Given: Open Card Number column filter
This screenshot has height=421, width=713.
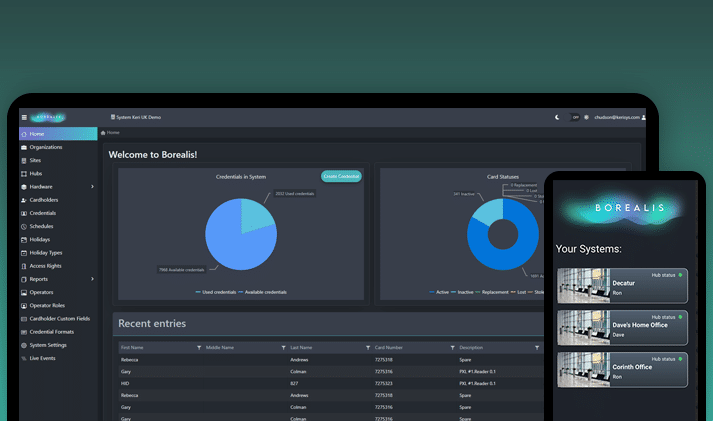Looking at the screenshot, I should point(452,348).
